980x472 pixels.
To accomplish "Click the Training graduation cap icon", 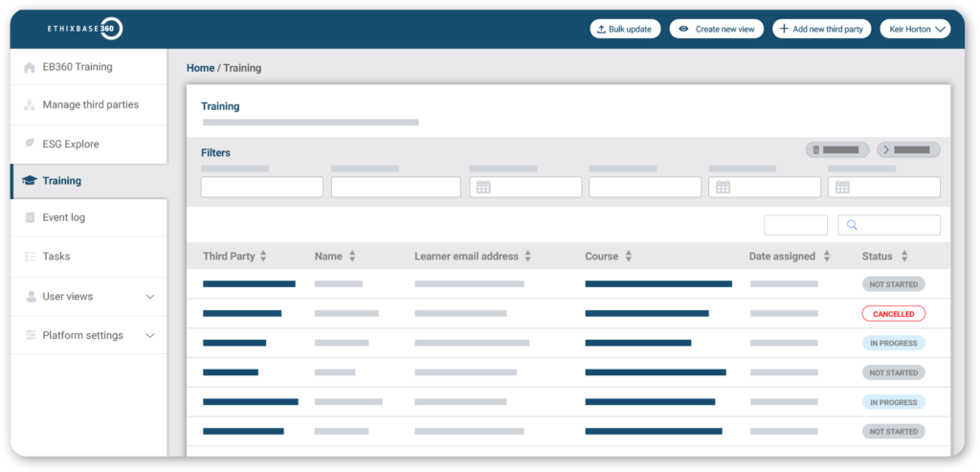I will [x=30, y=181].
